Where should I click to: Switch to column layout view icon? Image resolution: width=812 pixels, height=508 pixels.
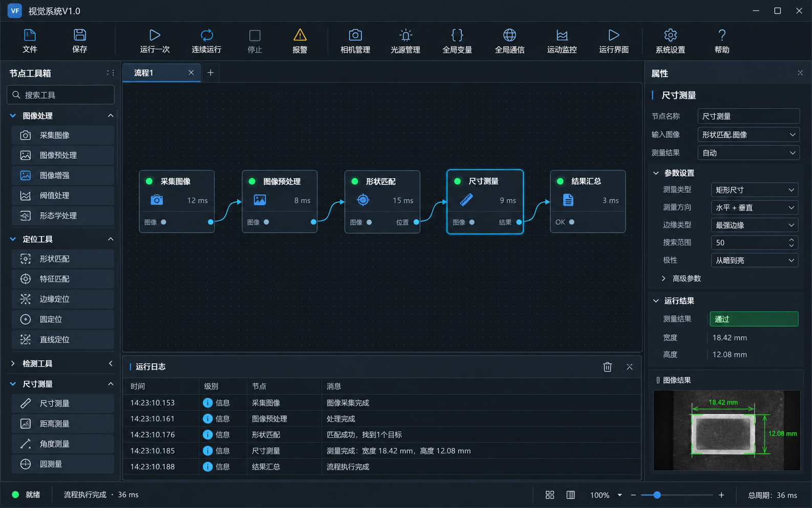pyautogui.click(x=570, y=495)
